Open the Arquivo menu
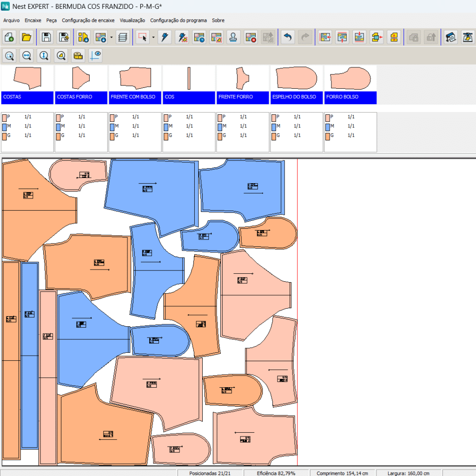 pyautogui.click(x=11, y=20)
